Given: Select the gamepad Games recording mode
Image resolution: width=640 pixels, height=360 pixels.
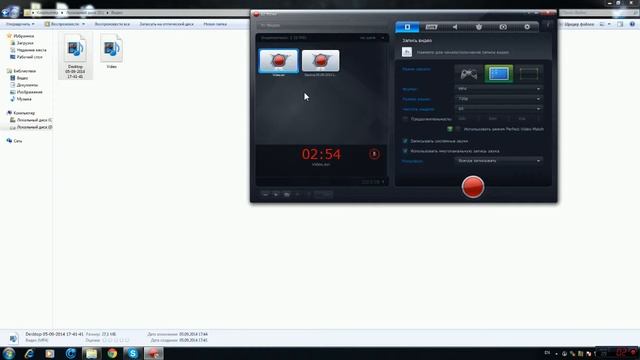Looking at the screenshot, I should click(x=469, y=74).
